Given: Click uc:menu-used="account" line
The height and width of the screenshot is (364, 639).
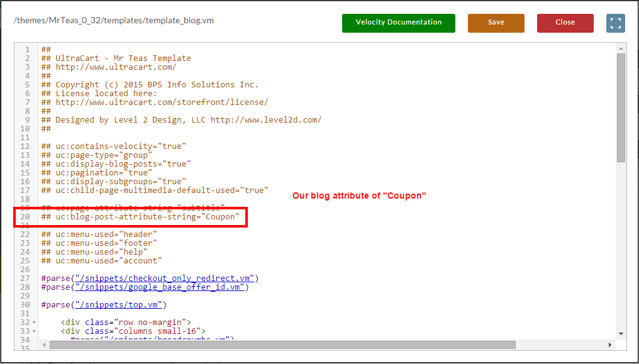Looking at the screenshot, I should click(101, 260).
